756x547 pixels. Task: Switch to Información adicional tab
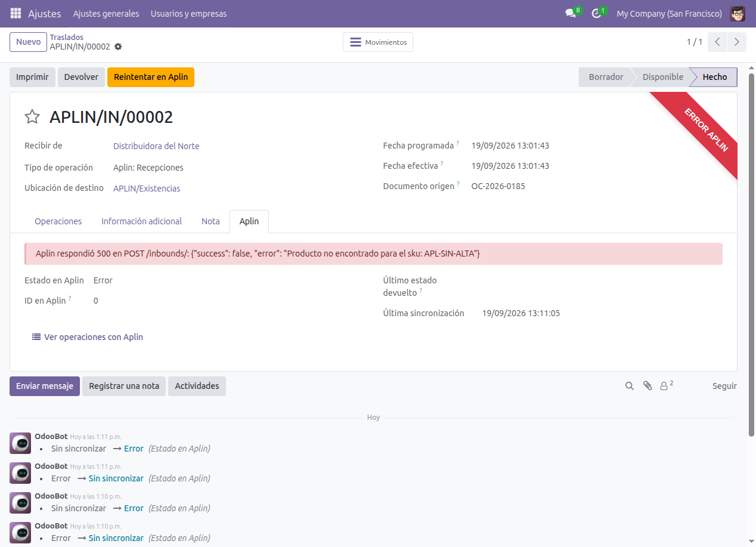tap(141, 221)
